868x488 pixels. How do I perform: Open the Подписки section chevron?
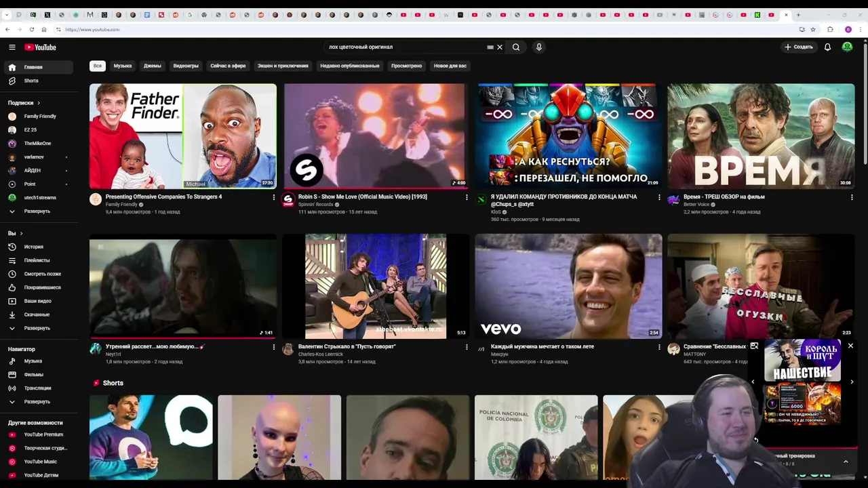coord(39,103)
